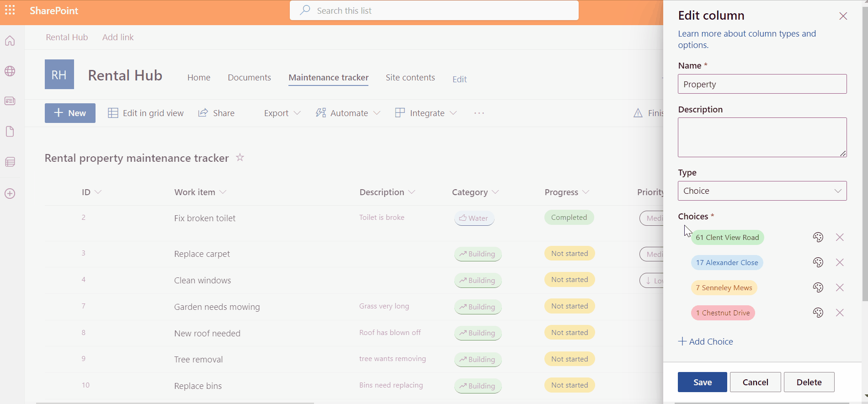Screen dimensions: 868x404
Task: Save the column changes
Action: (x=703, y=382)
